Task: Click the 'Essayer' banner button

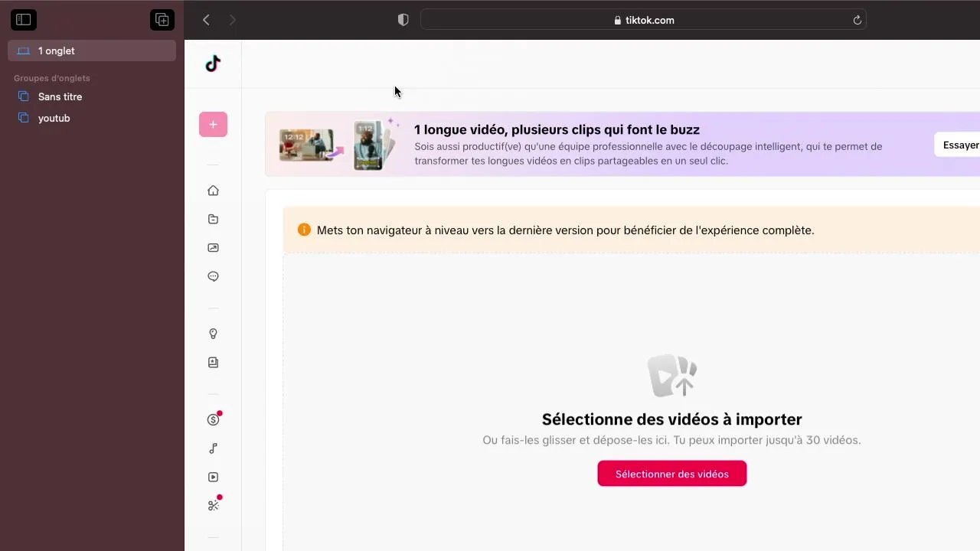Action: (x=959, y=145)
